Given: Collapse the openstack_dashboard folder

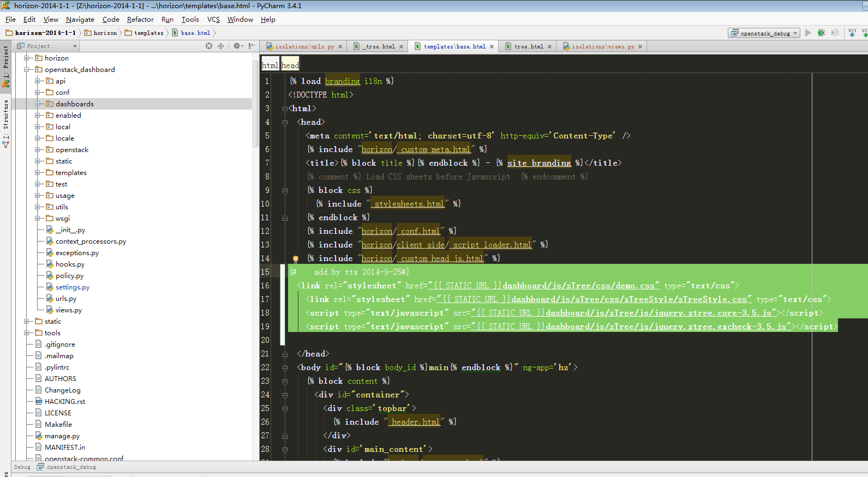Looking at the screenshot, I should point(27,70).
